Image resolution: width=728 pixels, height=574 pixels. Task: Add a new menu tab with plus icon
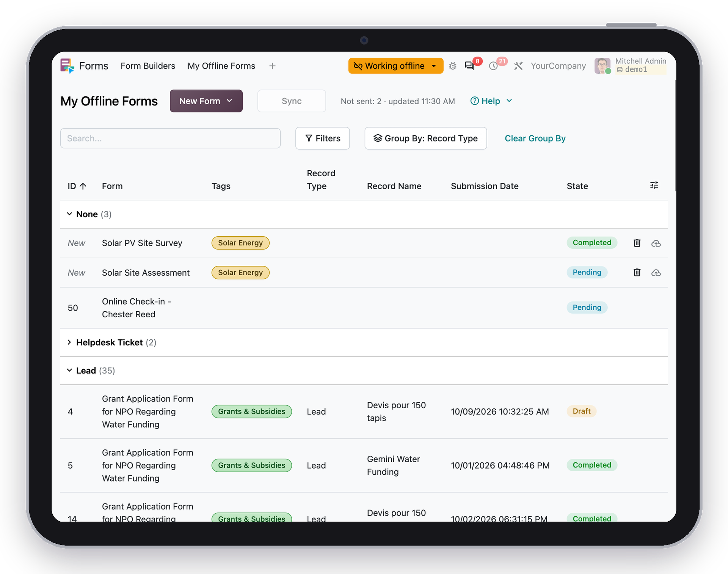(x=272, y=66)
